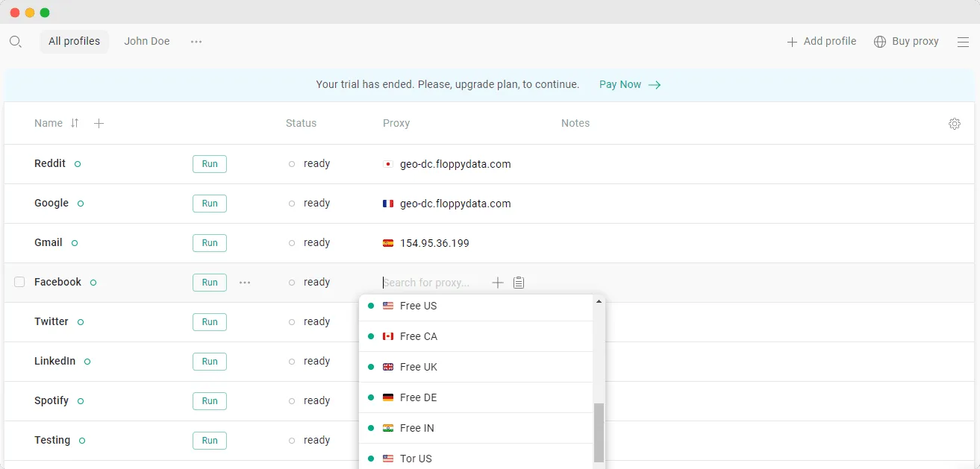Click the green status circle beside Facebook
Image resolution: width=980 pixels, height=469 pixels.
pyautogui.click(x=93, y=283)
